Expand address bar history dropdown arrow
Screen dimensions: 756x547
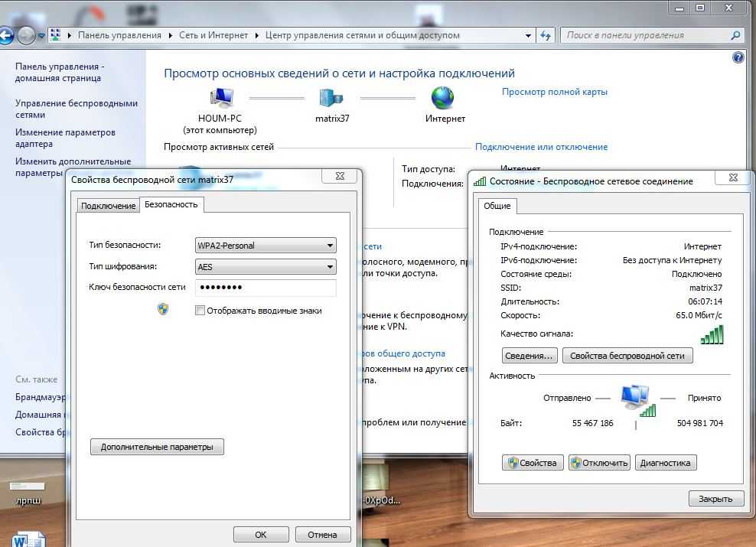[528, 35]
